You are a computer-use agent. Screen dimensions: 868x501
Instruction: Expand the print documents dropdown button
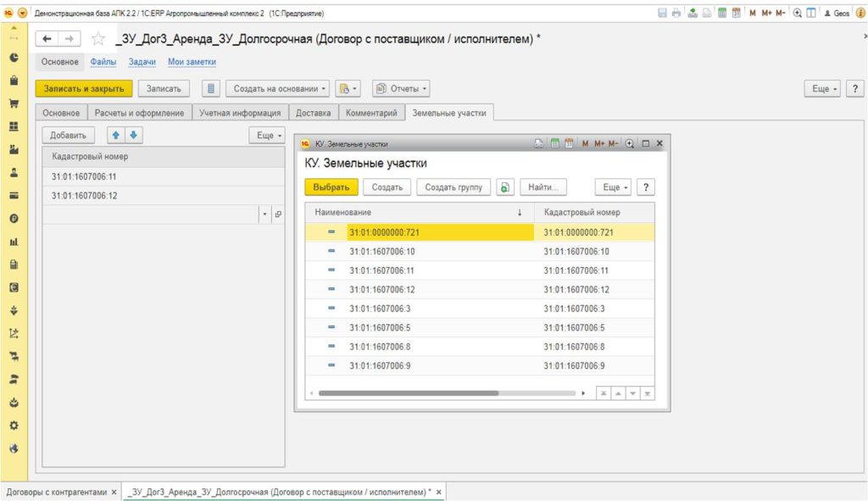point(348,88)
